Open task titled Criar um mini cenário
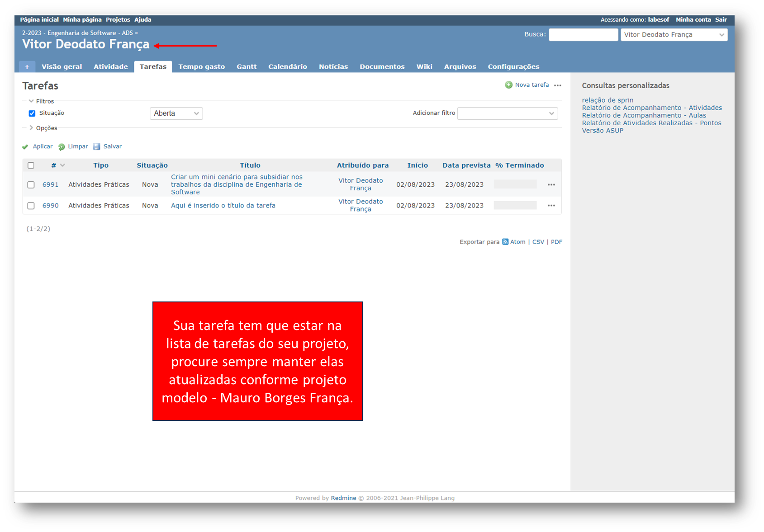 tap(237, 184)
